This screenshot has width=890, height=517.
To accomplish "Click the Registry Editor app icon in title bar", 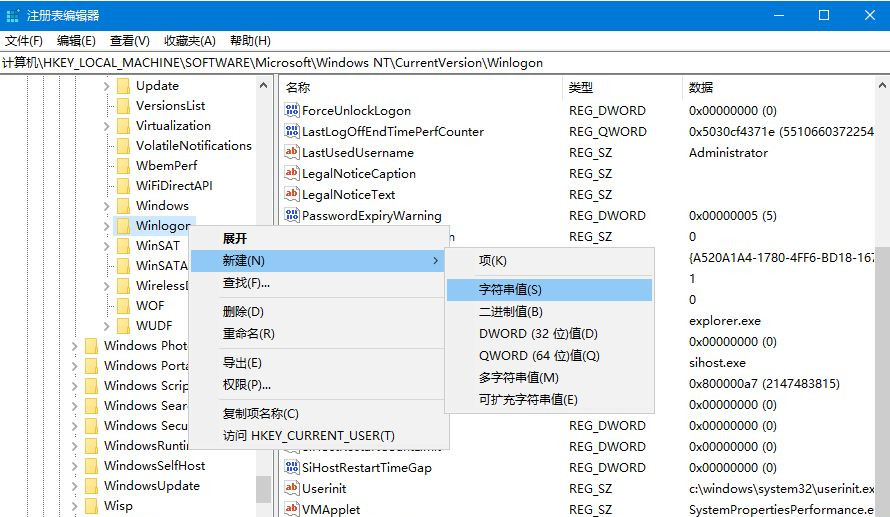I will [x=14, y=15].
